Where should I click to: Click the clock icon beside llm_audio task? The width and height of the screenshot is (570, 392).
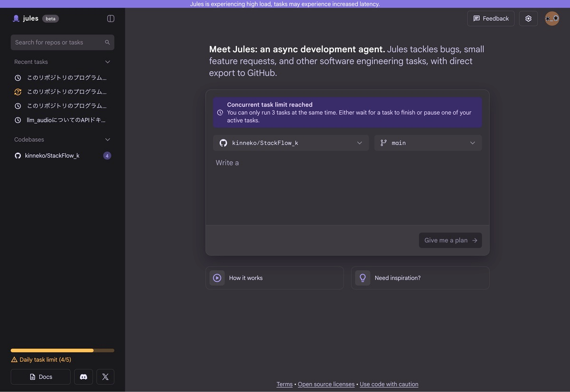[18, 121]
